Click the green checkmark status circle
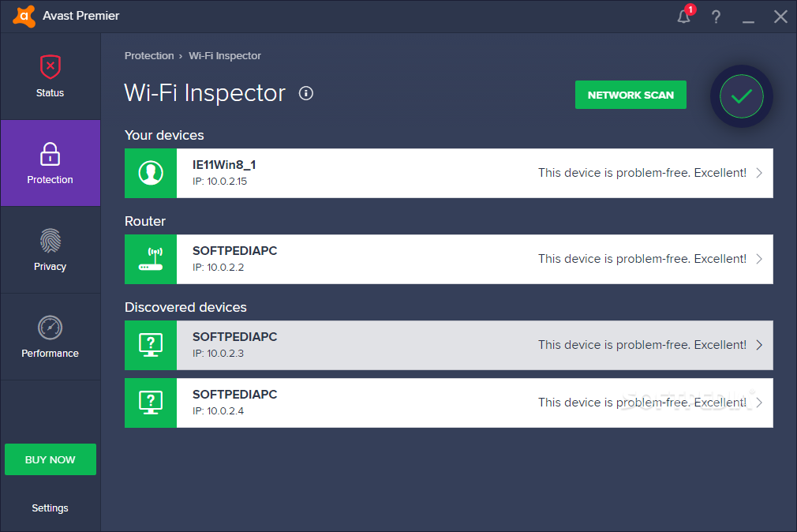The image size is (797, 532). click(741, 96)
